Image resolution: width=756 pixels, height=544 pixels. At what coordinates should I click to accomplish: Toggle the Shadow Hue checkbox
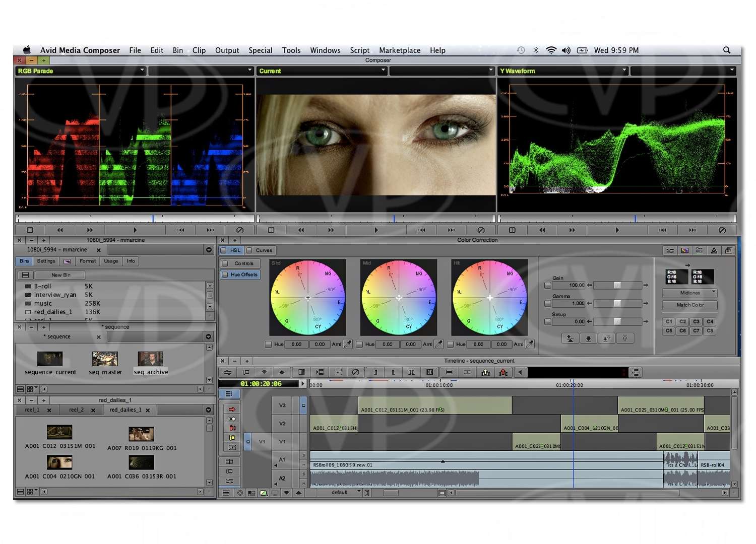coord(268,345)
